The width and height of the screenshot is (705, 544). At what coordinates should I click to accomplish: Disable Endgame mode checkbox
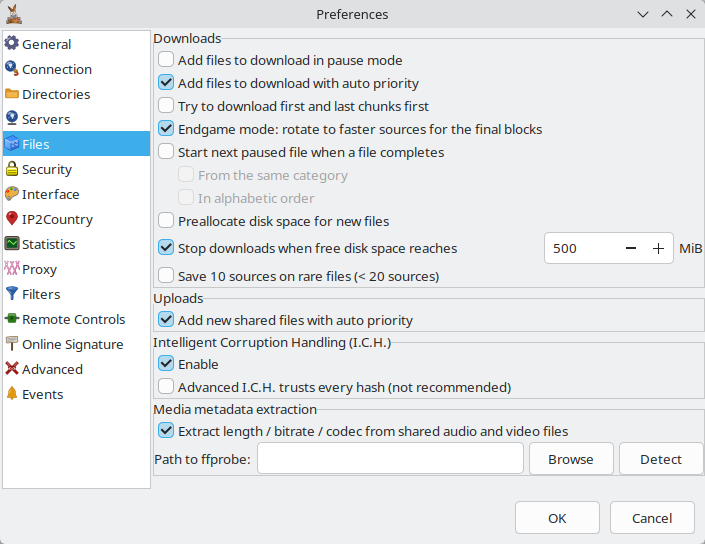pos(166,128)
